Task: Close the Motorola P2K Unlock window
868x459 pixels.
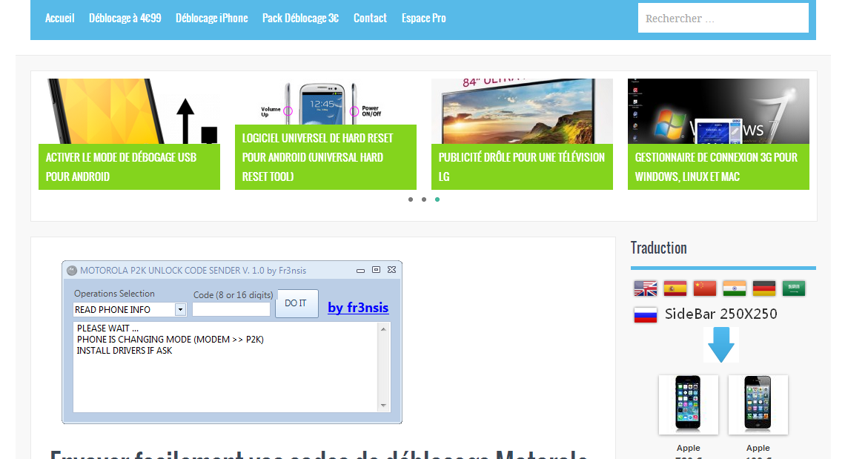Action: point(392,270)
